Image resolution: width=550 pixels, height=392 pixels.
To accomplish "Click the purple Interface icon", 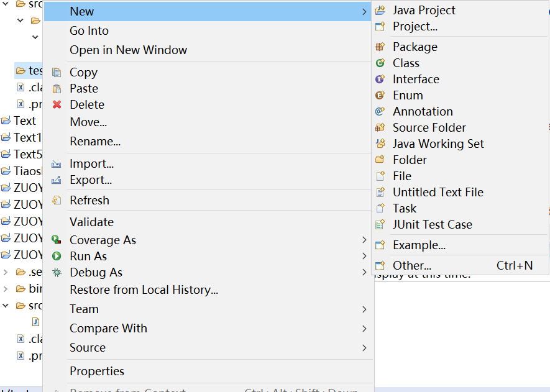I will [x=380, y=79].
